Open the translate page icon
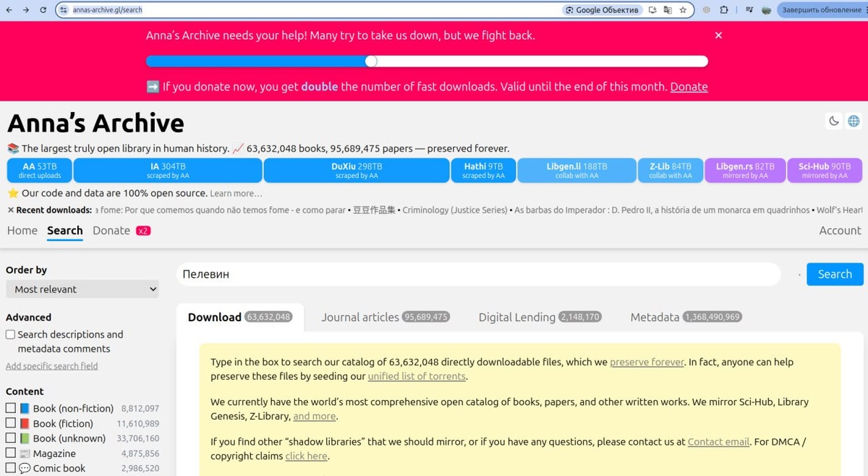868x476 pixels. point(668,10)
